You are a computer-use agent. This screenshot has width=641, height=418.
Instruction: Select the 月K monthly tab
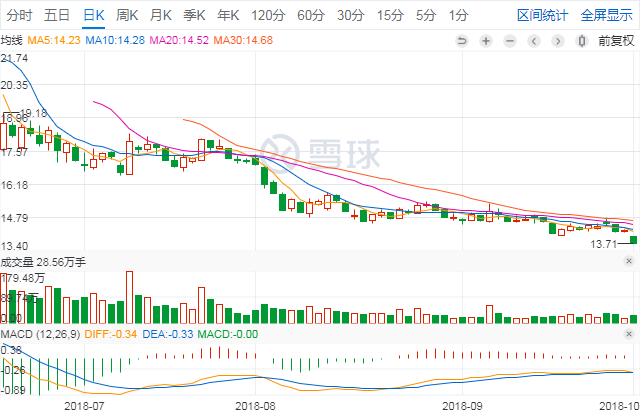(161, 16)
